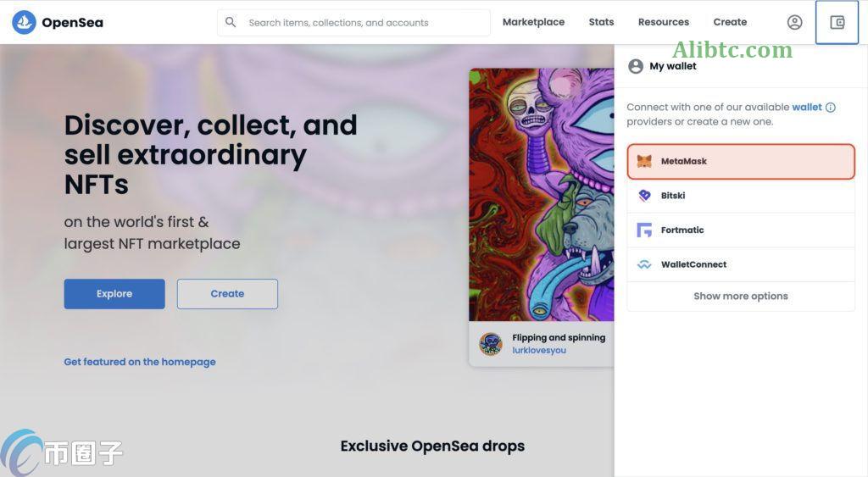Click the search magnifier icon
The height and width of the screenshot is (477, 868).
coord(231,22)
